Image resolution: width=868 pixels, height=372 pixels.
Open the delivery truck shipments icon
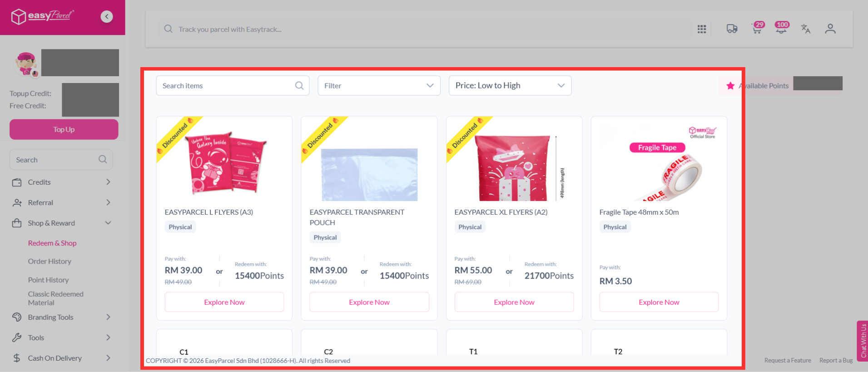click(x=732, y=29)
